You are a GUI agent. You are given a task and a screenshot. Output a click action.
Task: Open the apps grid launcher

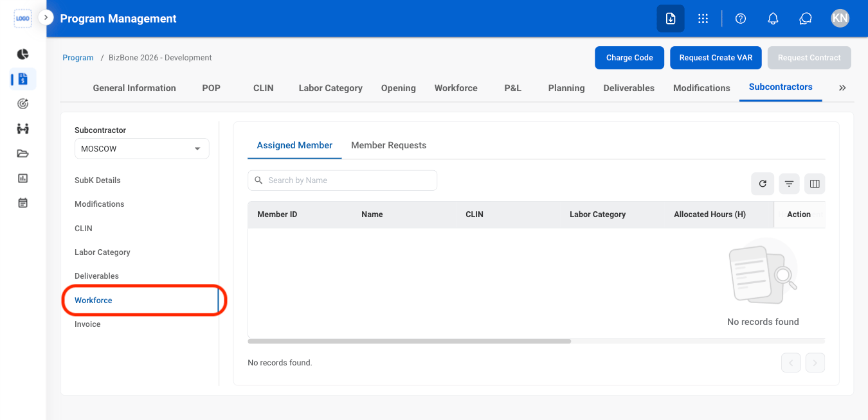tap(703, 19)
